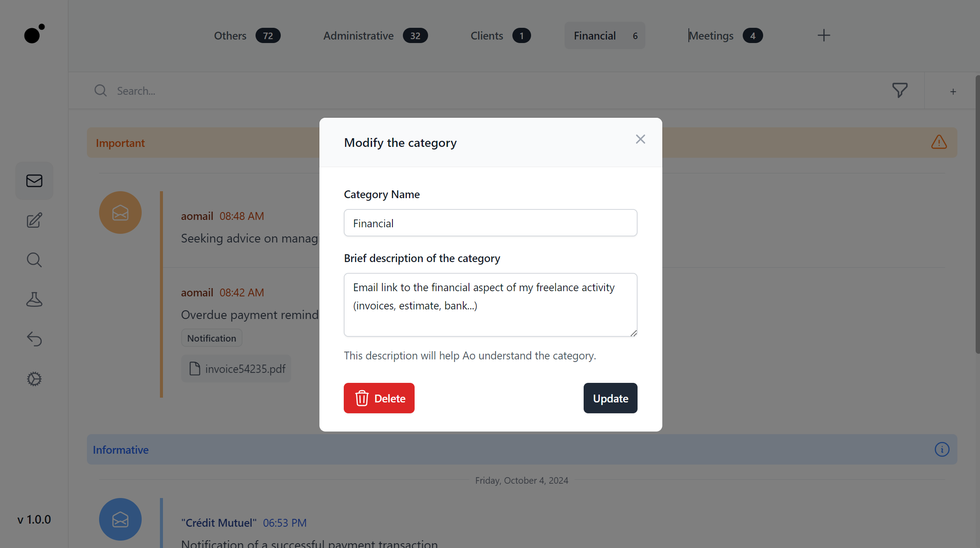Open the search icon in sidebar
980x548 pixels.
coord(34,260)
